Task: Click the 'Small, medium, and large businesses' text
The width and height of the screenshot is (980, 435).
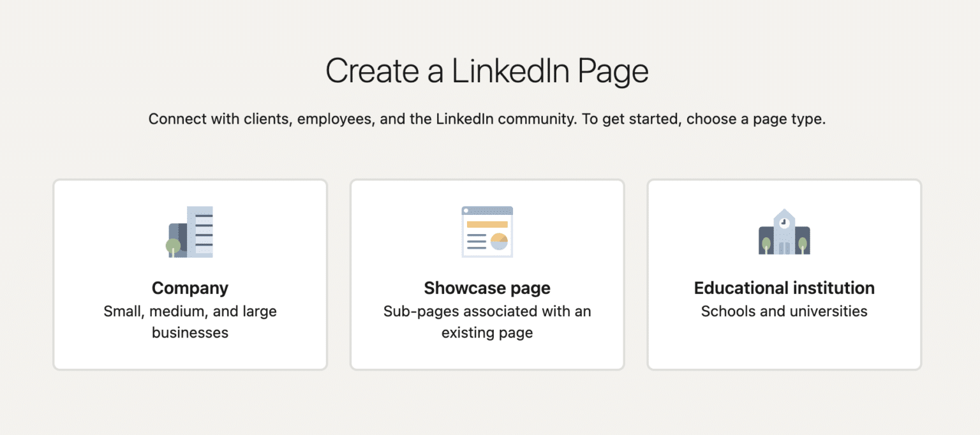Action: (189, 321)
